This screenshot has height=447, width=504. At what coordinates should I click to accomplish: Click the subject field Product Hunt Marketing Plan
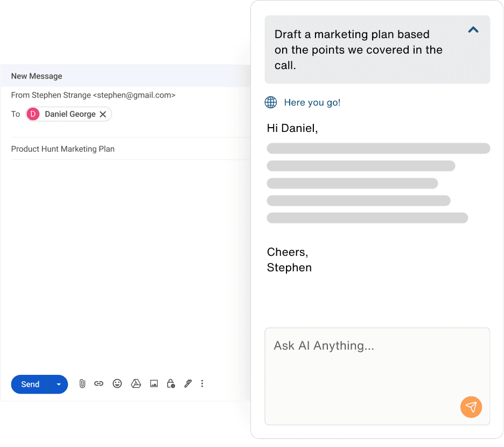click(x=130, y=149)
